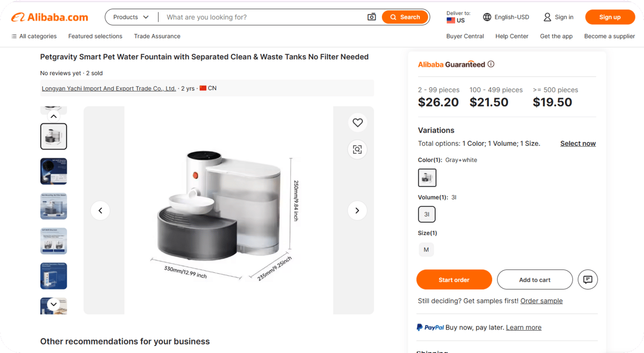
Task: Click the Start order button
Action: click(x=454, y=280)
